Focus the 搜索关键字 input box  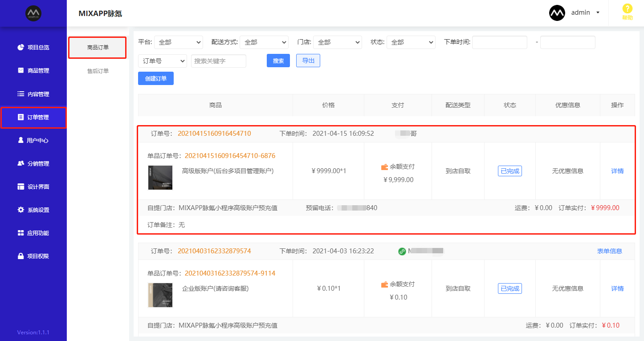click(219, 61)
